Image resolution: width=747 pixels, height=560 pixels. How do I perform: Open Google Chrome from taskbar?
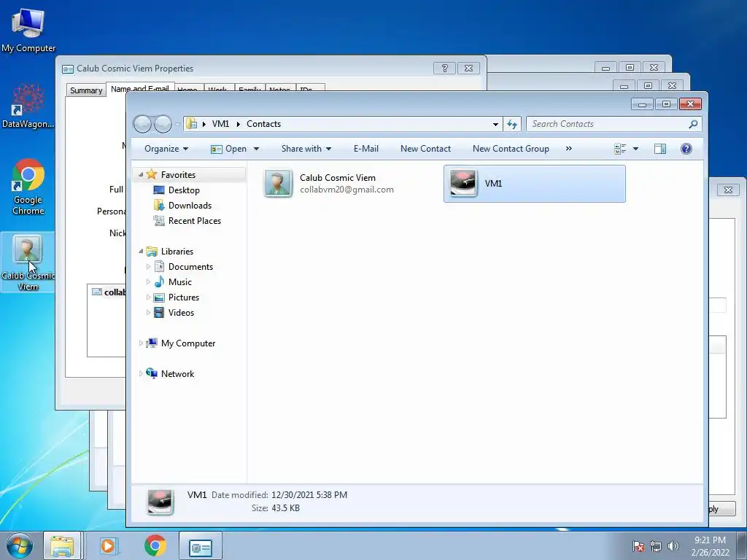click(155, 545)
